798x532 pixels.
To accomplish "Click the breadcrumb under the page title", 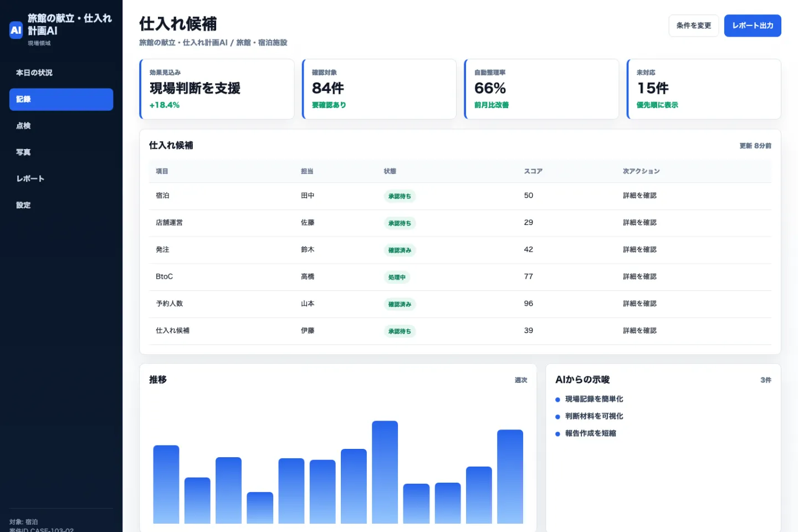I will [213, 43].
